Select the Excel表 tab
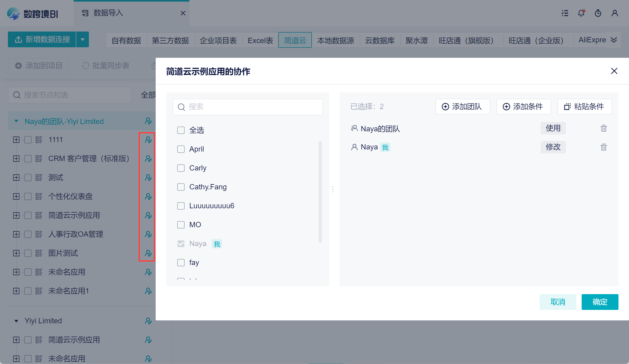 260,40
